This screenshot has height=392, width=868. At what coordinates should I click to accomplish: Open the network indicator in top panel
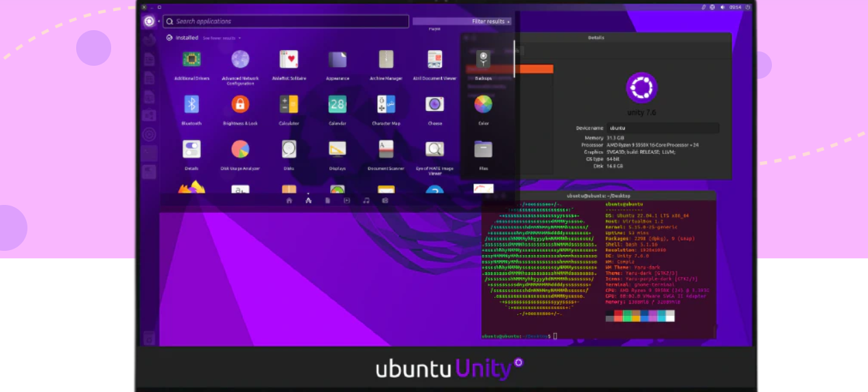712,7
